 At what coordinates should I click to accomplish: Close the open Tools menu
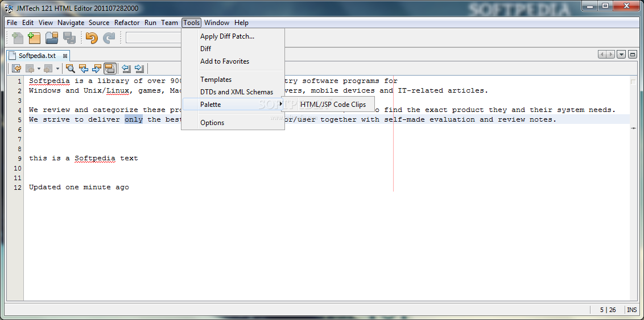coord(191,23)
